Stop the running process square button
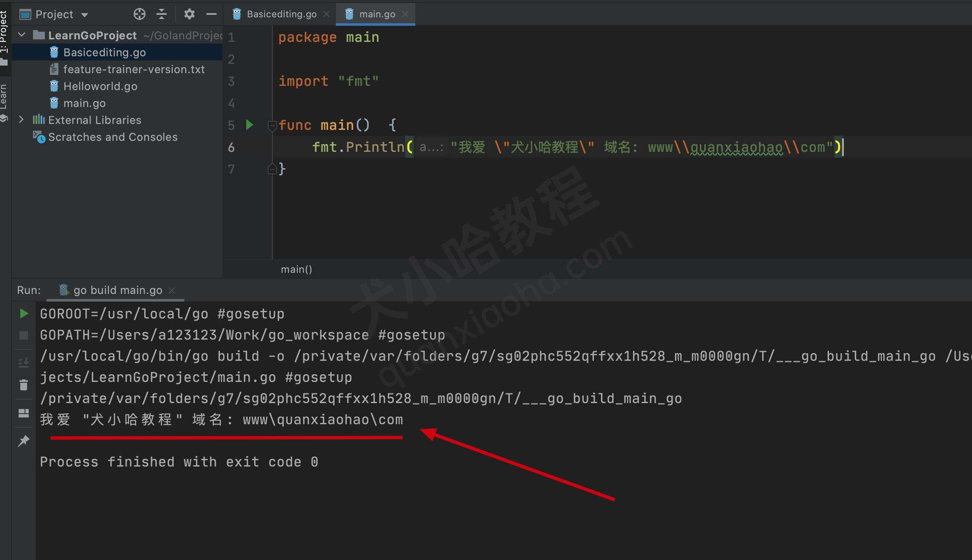The width and height of the screenshot is (972, 560). point(24,335)
